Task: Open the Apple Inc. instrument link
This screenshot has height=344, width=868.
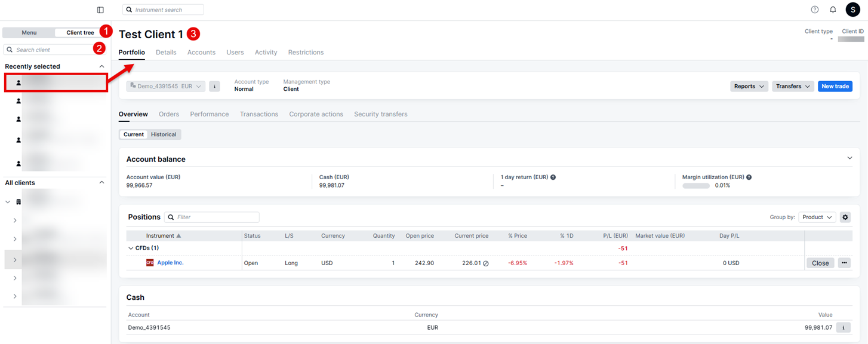Action: [171, 263]
